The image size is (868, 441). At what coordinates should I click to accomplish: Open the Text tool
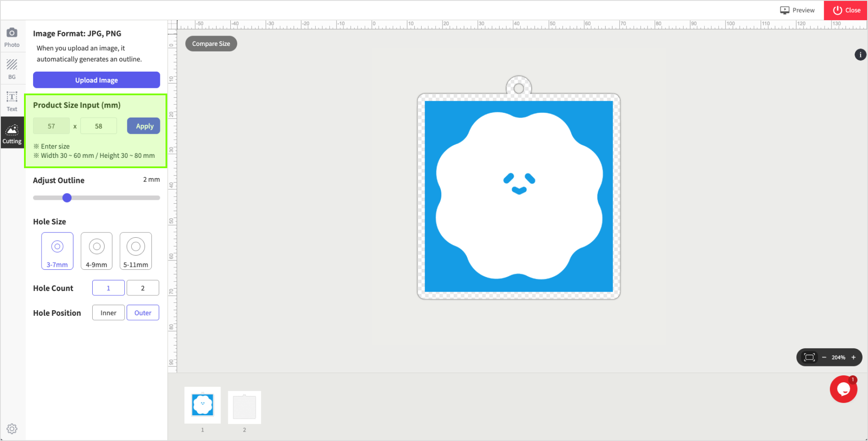click(x=12, y=101)
